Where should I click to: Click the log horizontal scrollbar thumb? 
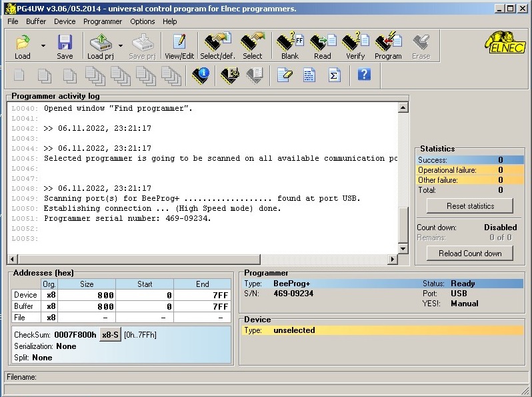(x=139, y=259)
